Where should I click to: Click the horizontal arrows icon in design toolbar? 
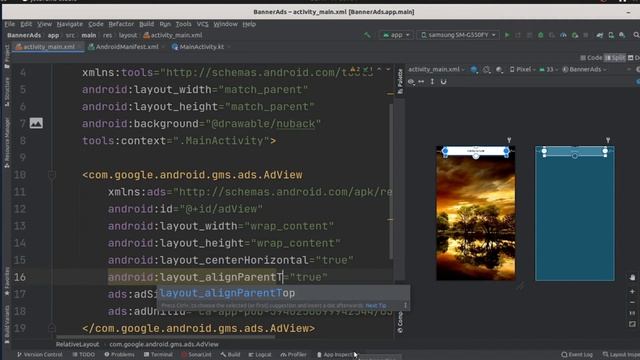[x=421, y=82]
